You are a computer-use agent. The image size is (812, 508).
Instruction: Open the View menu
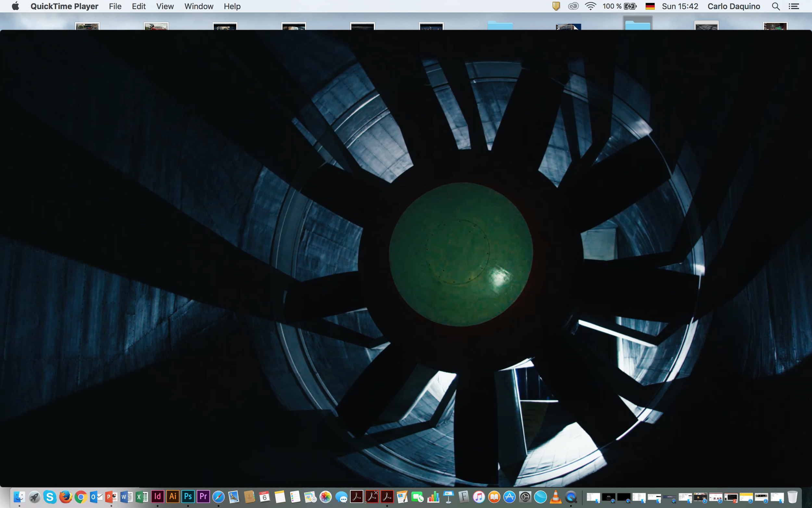pyautogui.click(x=165, y=7)
